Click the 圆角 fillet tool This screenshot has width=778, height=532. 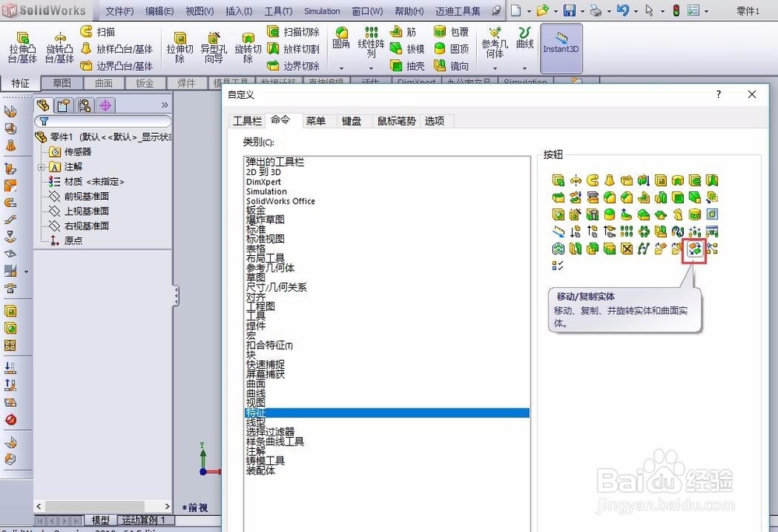pyautogui.click(x=341, y=37)
